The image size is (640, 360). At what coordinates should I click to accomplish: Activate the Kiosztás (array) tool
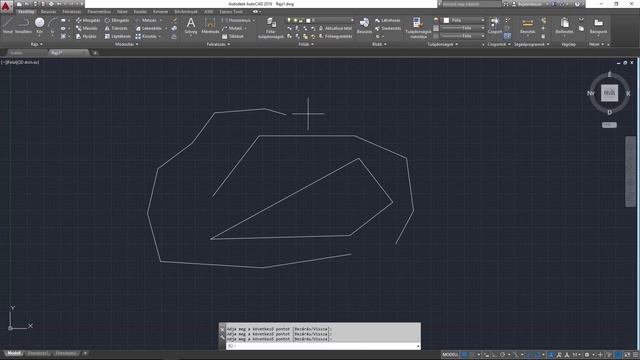[x=146, y=36]
